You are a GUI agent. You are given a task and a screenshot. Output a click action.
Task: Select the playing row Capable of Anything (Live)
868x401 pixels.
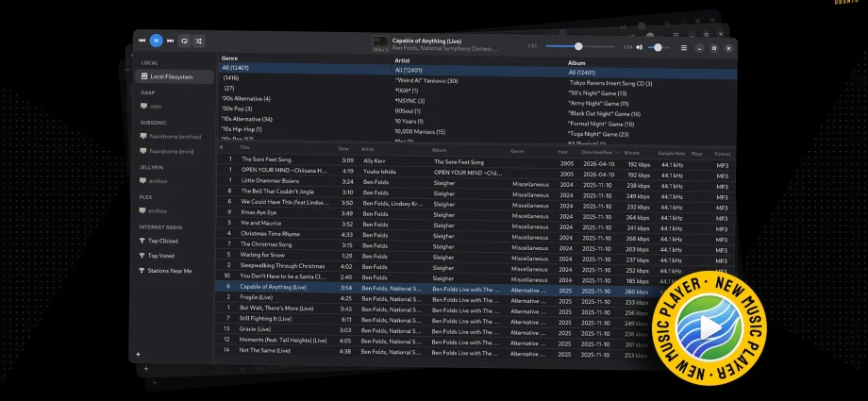click(x=438, y=289)
